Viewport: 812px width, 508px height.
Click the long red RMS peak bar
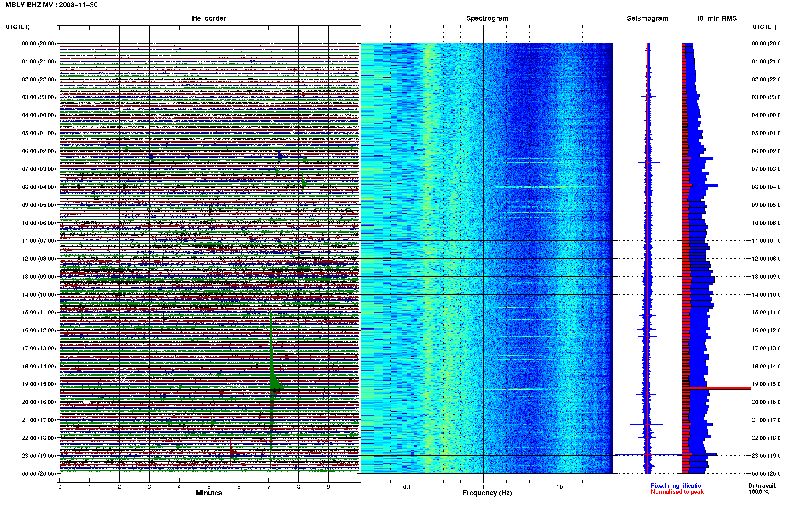pos(716,388)
